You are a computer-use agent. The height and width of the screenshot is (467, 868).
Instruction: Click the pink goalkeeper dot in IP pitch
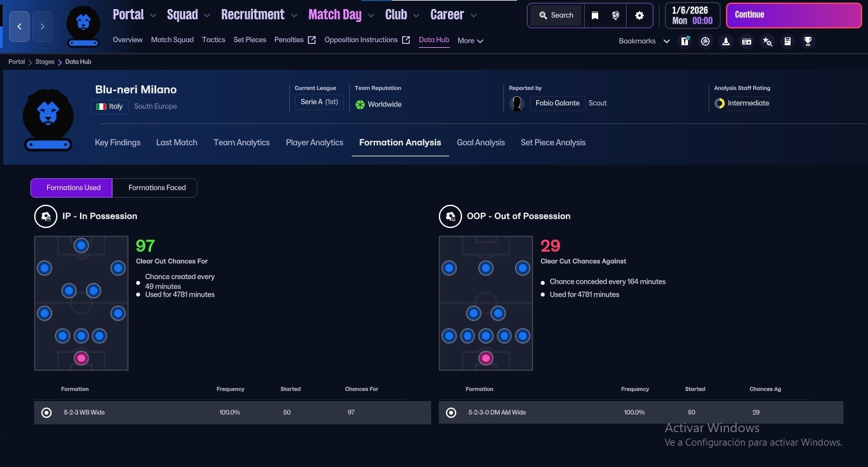coord(81,358)
